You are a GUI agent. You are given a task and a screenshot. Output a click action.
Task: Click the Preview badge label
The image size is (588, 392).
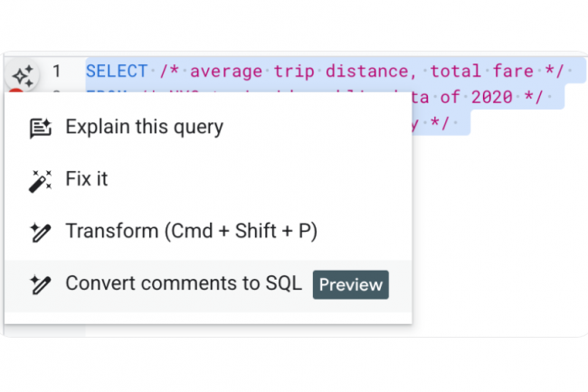[350, 284]
